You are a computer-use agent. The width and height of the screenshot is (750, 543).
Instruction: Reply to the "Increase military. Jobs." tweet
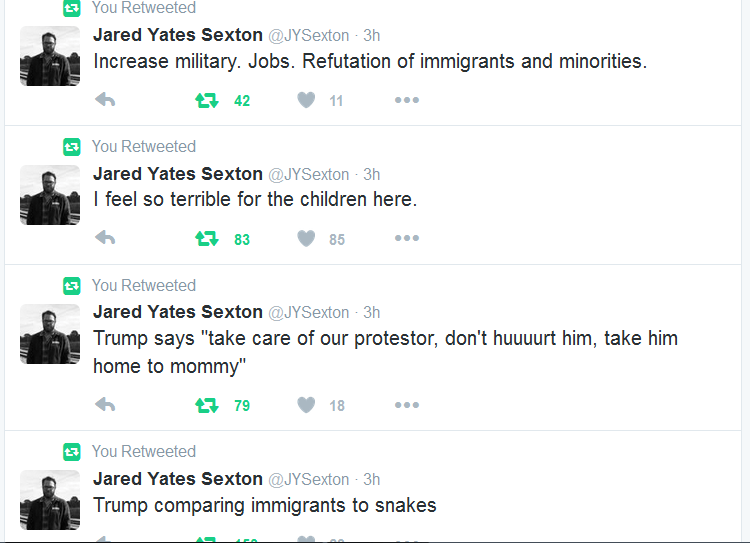(x=105, y=100)
